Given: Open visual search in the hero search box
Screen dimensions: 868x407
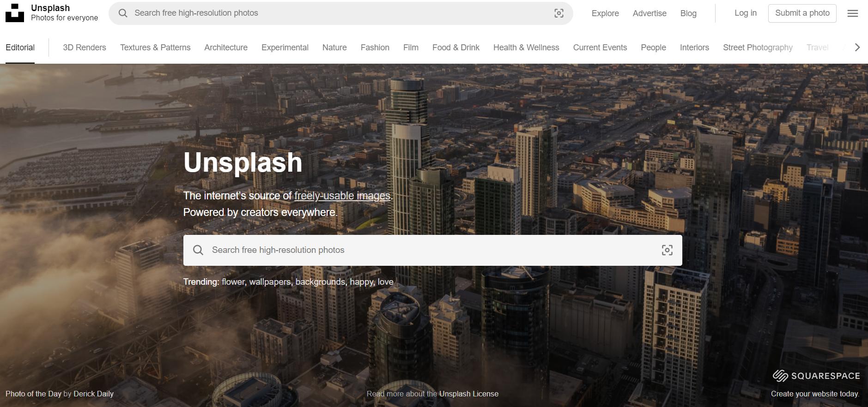Looking at the screenshot, I should 667,250.
